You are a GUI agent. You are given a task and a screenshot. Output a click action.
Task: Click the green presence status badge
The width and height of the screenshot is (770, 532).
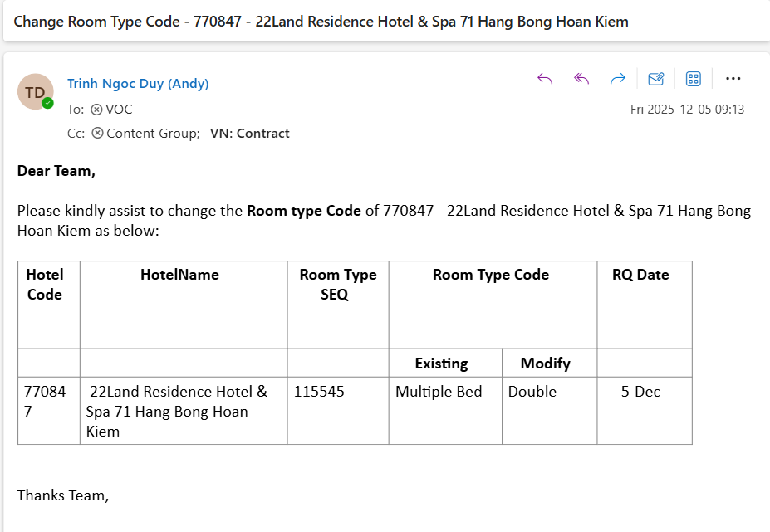coord(48,104)
